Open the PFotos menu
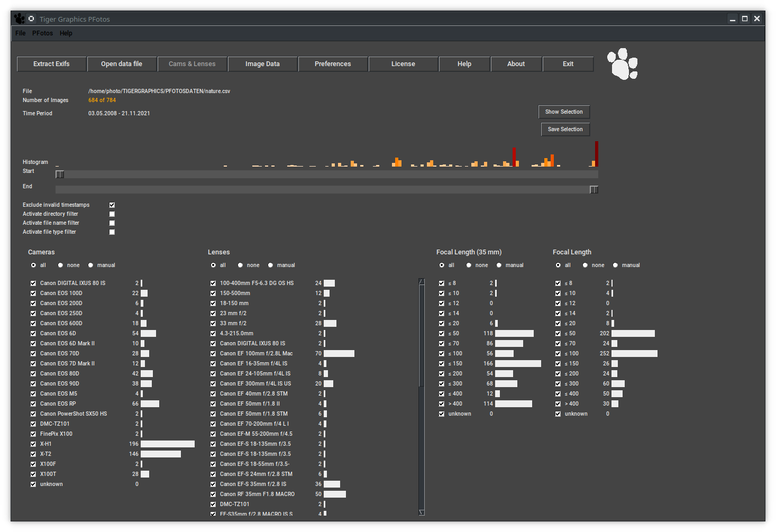The width and height of the screenshot is (776, 532). click(42, 33)
